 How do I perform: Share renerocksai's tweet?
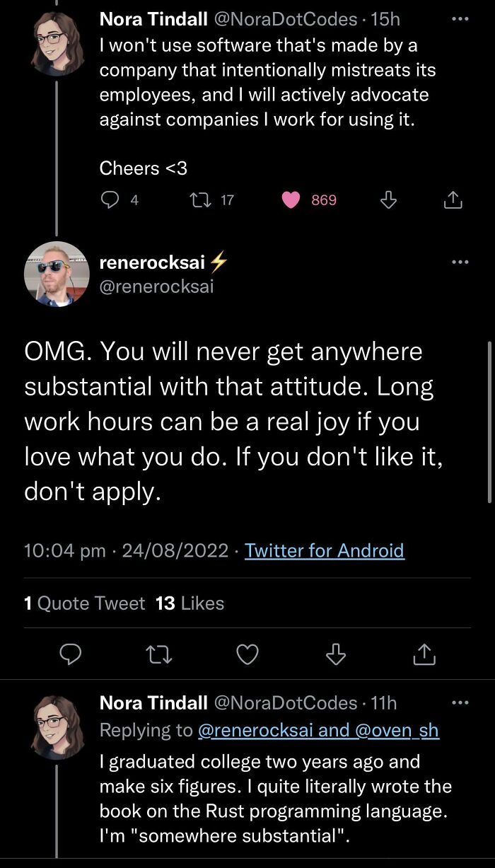[x=424, y=655]
